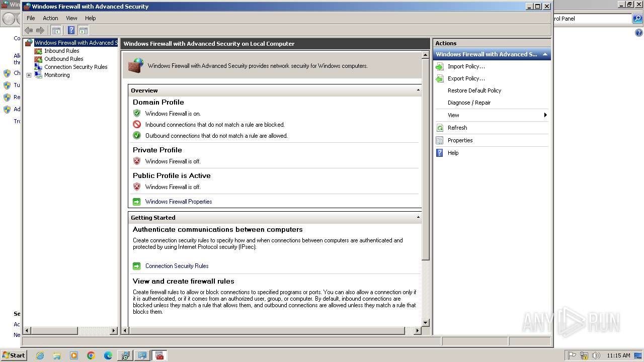644x362 pixels.
Task: Click the clock showing 11:15 AM
Action: [x=618, y=355]
